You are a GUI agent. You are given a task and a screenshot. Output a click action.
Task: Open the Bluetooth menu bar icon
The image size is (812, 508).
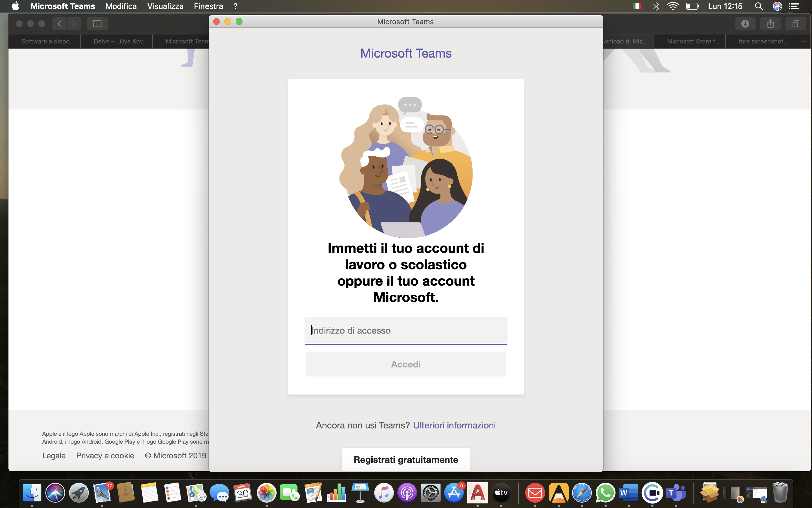click(656, 6)
